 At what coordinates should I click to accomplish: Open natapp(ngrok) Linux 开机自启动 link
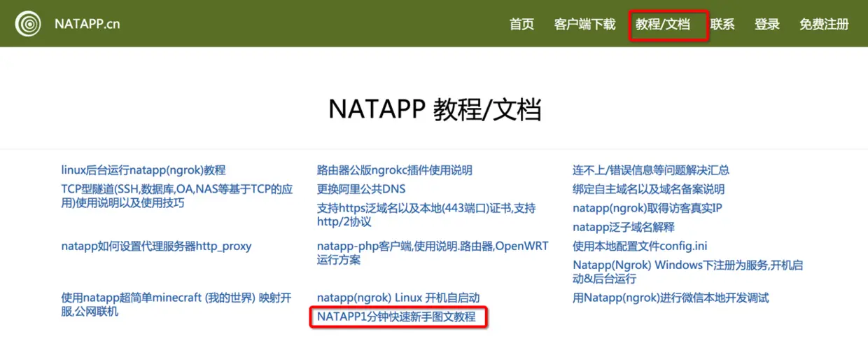tap(398, 298)
